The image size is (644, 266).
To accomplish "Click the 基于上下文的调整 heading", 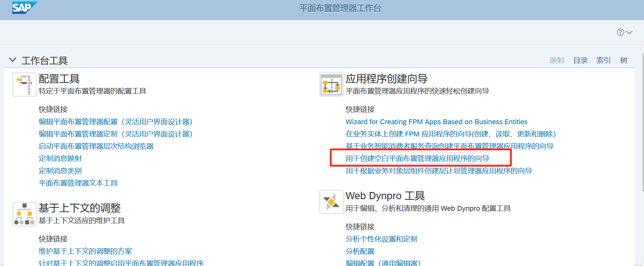I will (x=80, y=208).
